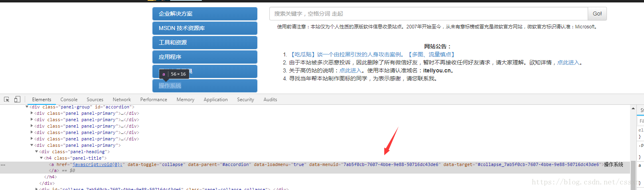This screenshot has height=190, width=644.
Task: Open the 工具和资源 panel
Action: (205, 42)
